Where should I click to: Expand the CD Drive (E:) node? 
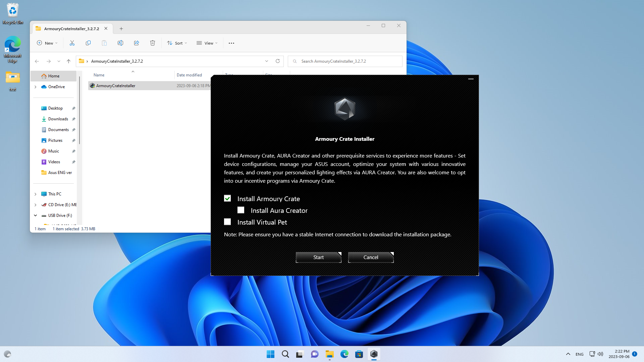click(x=36, y=205)
